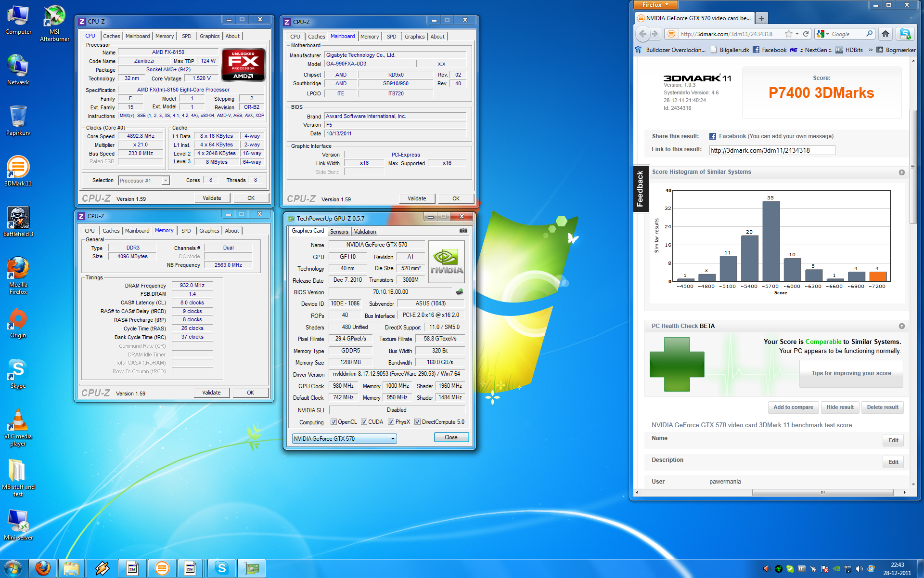This screenshot has height=578, width=924.
Task: Click OK in the CPU-Z Mainboard window
Action: click(456, 198)
